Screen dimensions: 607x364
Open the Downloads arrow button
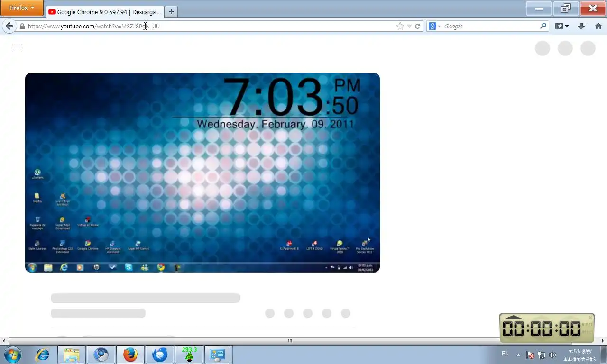click(x=581, y=27)
